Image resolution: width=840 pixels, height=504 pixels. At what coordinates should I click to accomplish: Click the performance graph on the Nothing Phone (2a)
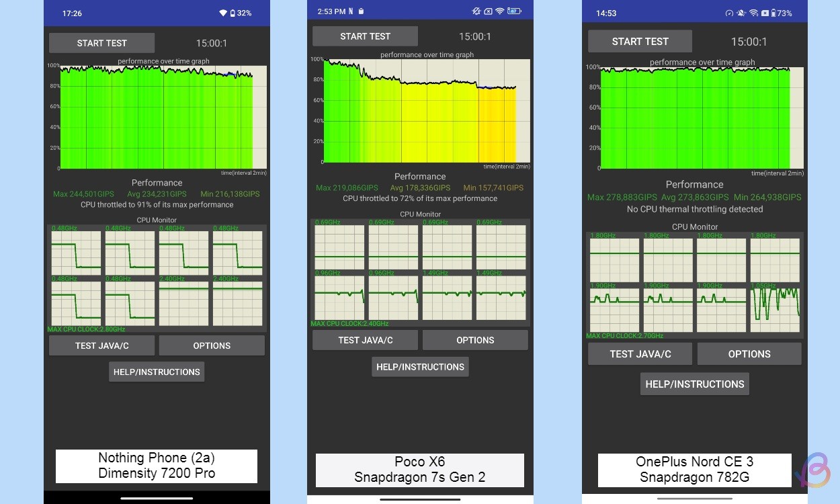(163, 116)
